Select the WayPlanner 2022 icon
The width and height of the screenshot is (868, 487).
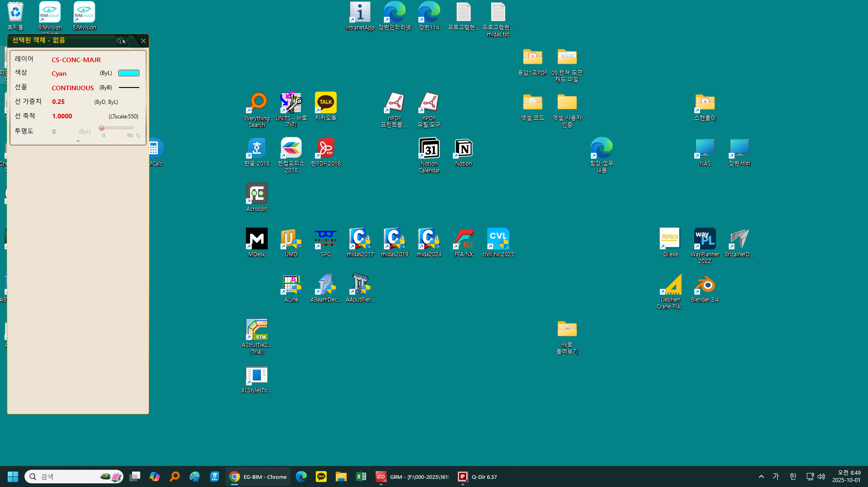(705, 246)
